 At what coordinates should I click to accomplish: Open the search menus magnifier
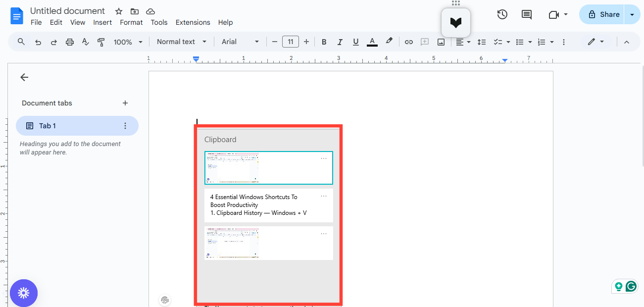point(21,42)
